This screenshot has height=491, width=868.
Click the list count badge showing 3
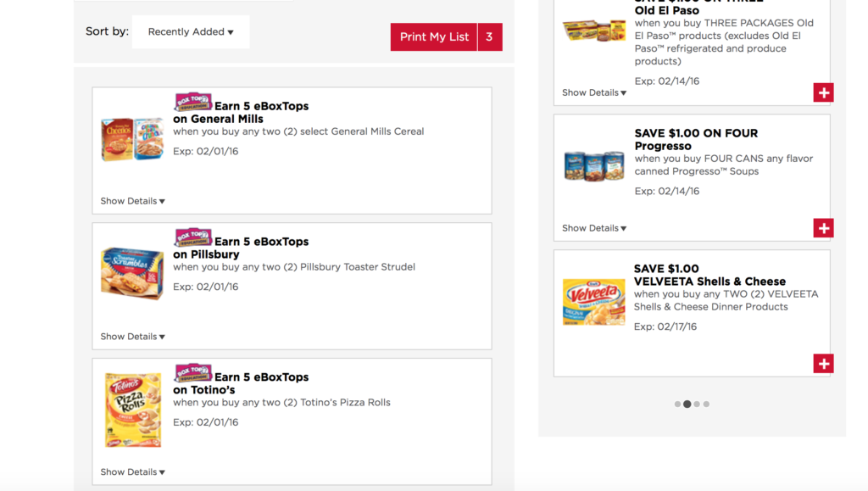[490, 37]
